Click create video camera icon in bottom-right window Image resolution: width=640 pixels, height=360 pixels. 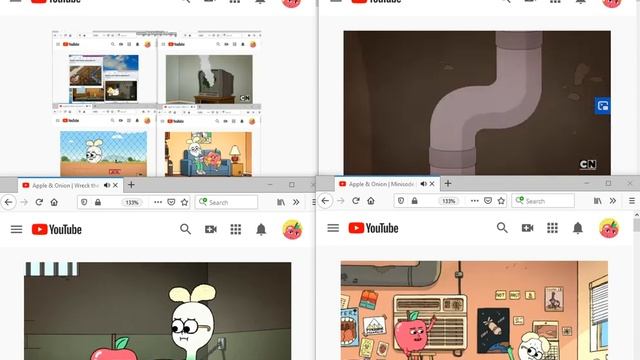[527, 228]
